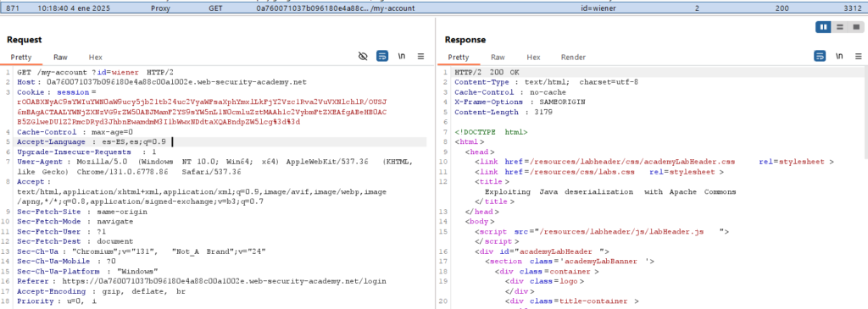Screen dimensions: 868x309
Task: Show \n non-printable characters in Request
Action: click(x=403, y=57)
